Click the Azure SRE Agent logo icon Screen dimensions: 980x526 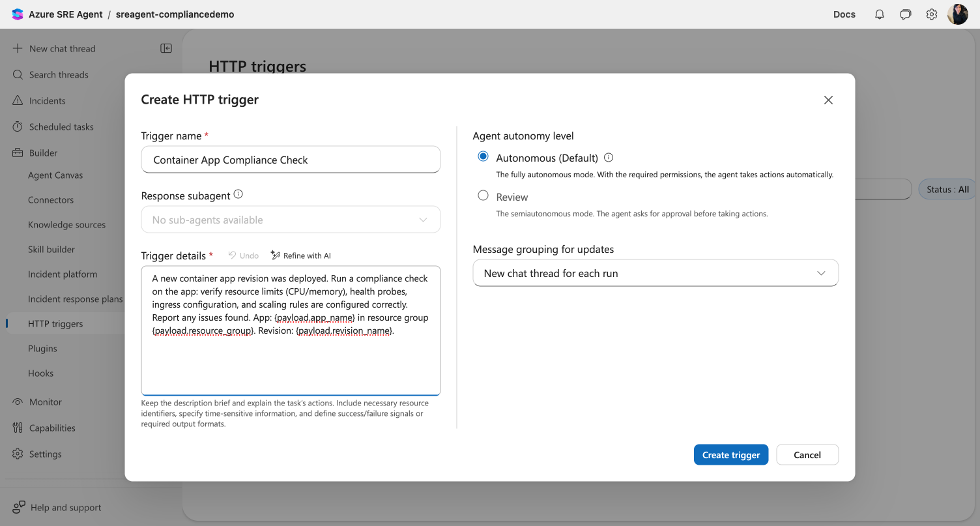(18, 14)
